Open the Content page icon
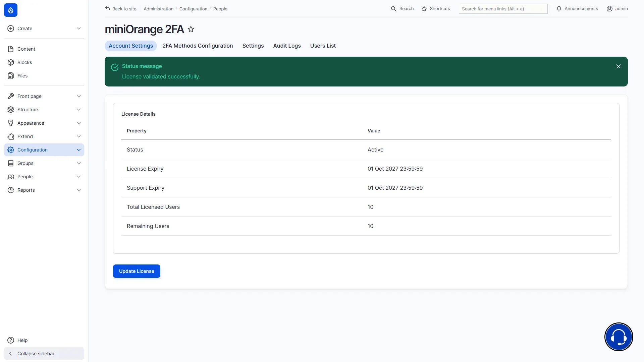 coord(11,49)
